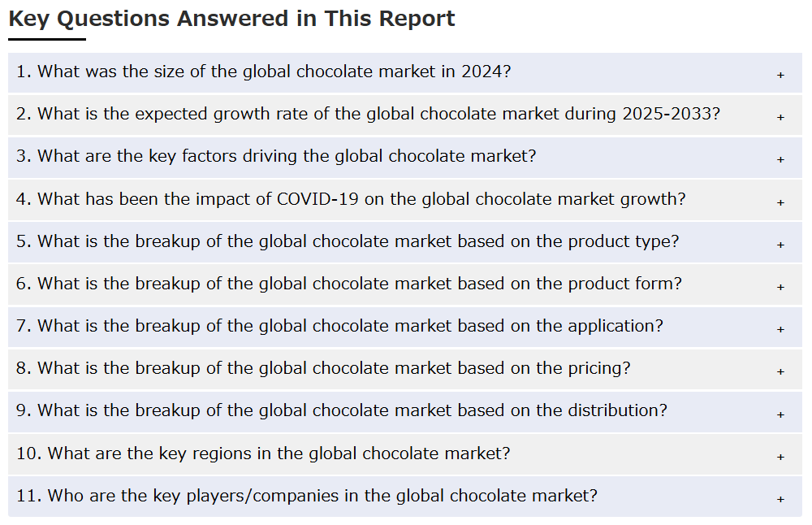This screenshot has width=812, height=525.
Task: Click plus icon on product form question
Action: [x=780, y=287]
